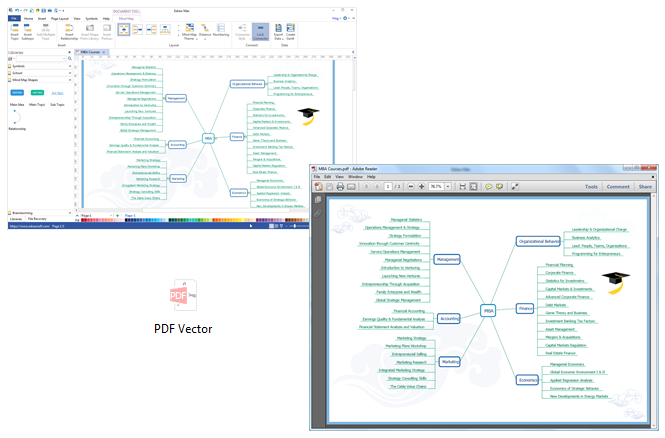Image resolution: width=665 pixels, height=438 pixels.
Task: Click the print icon in Adobe Reader
Action: tap(340, 186)
